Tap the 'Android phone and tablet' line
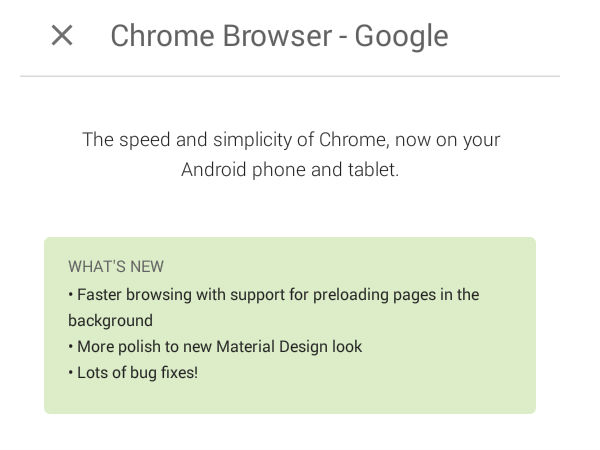This screenshot has height=450, width=600. click(x=290, y=169)
